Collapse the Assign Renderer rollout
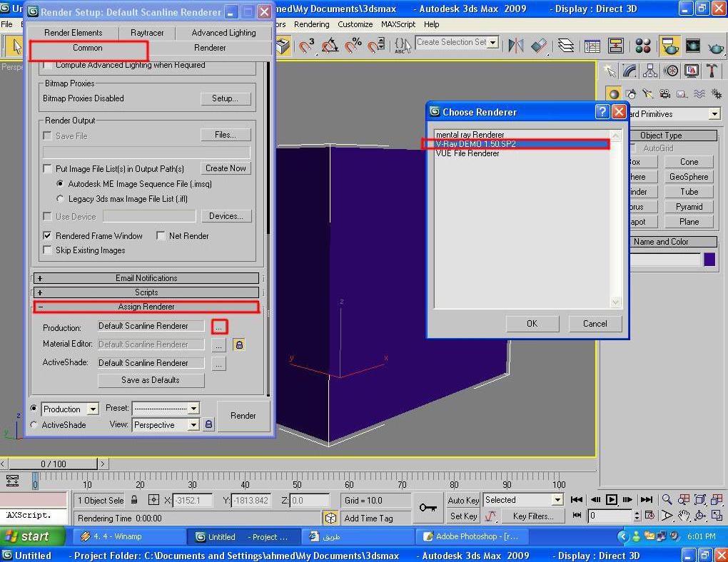This screenshot has width=728, height=562. click(146, 307)
